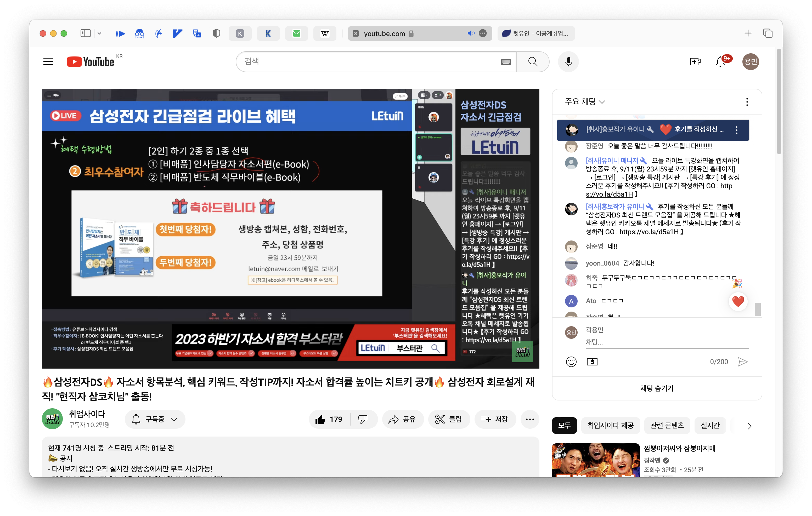Expand the 주요 채팅 chat mode dropdown
Image resolution: width=812 pixels, height=516 pixels.
585,101
